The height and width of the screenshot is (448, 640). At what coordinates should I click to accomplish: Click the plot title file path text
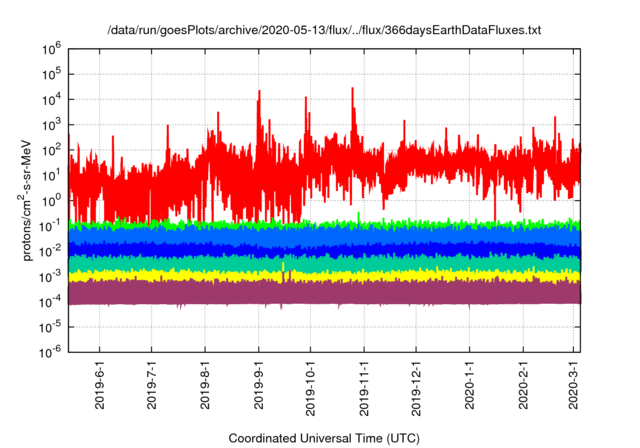pyautogui.click(x=324, y=30)
